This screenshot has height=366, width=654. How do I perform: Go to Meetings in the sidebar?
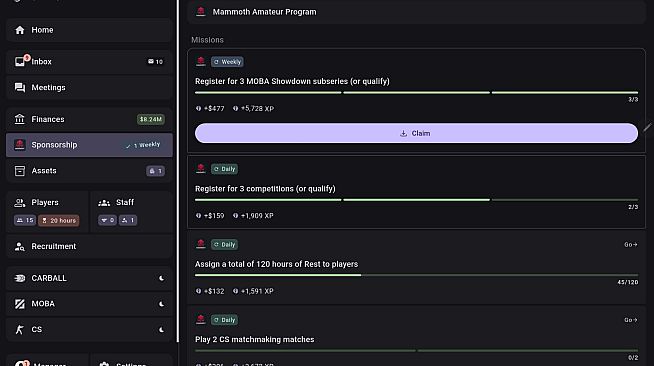pos(89,88)
